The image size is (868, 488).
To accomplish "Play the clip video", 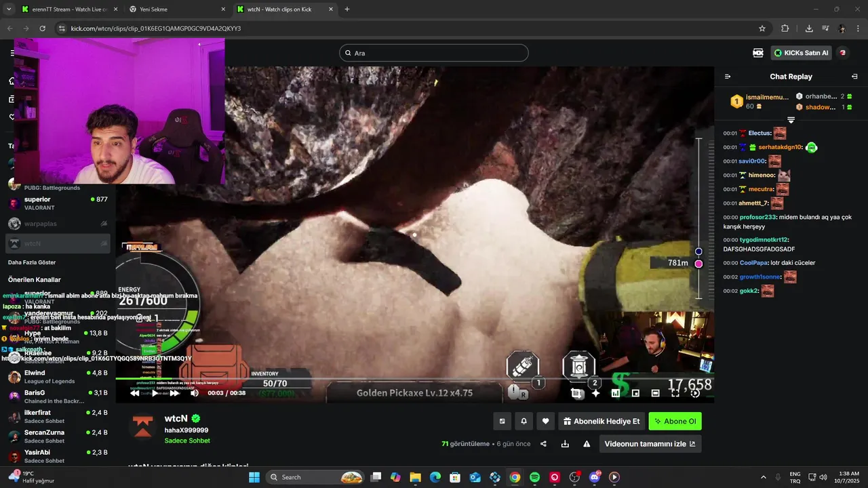I will [155, 393].
